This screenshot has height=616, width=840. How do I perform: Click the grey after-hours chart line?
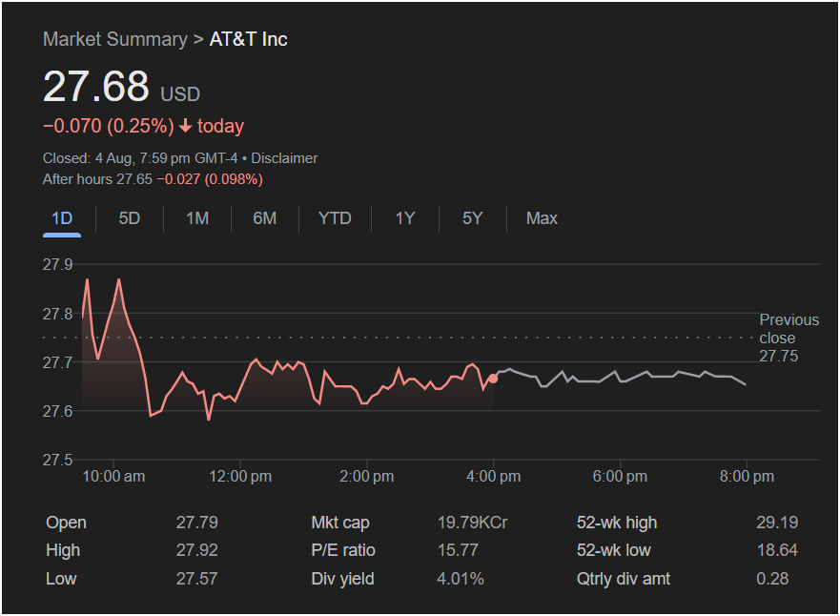(620, 379)
